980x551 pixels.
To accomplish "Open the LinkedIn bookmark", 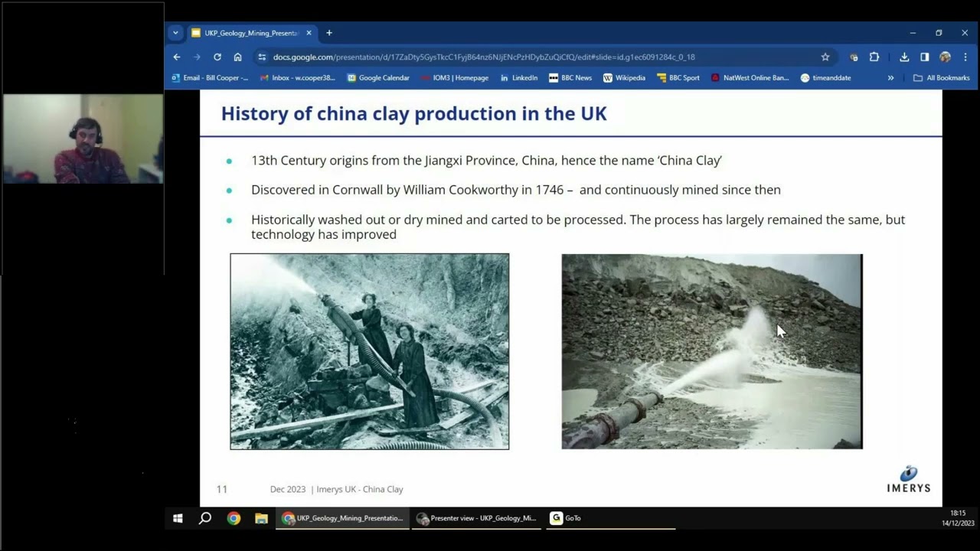I will (x=519, y=77).
